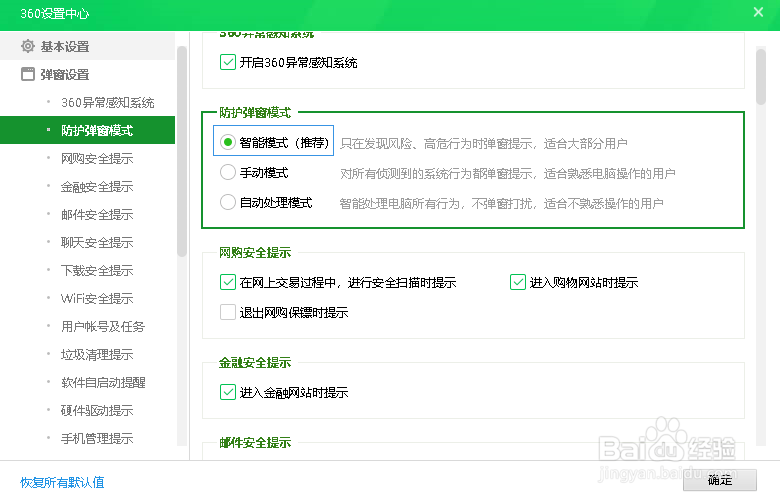Click description text 对所有侦测到的系统行为都弹窗提示
Image resolution: width=780 pixels, height=500 pixels.
(x=436, y=174)
